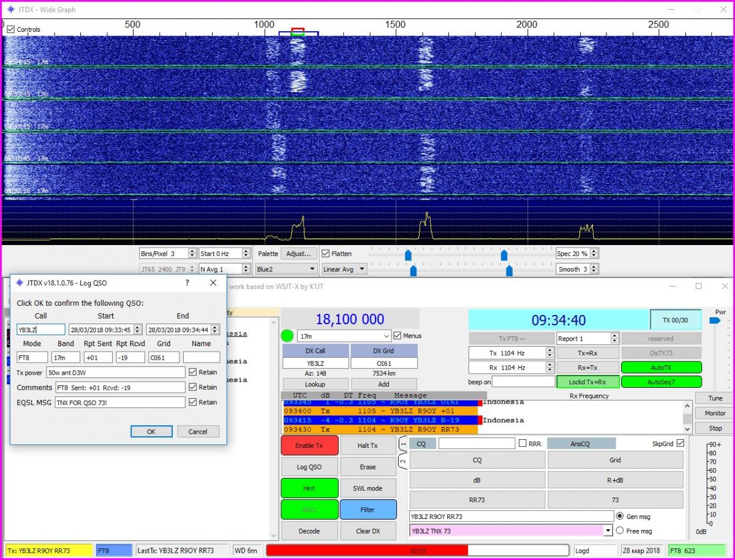The height and width of the screenshot is (560, 735).
Task: Disable the Flatten checkbox
Action: 326,254
